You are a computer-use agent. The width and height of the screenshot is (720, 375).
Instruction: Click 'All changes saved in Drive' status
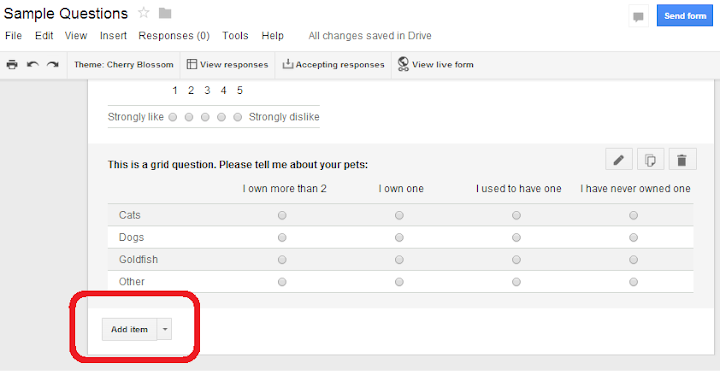tap(370, 36)
